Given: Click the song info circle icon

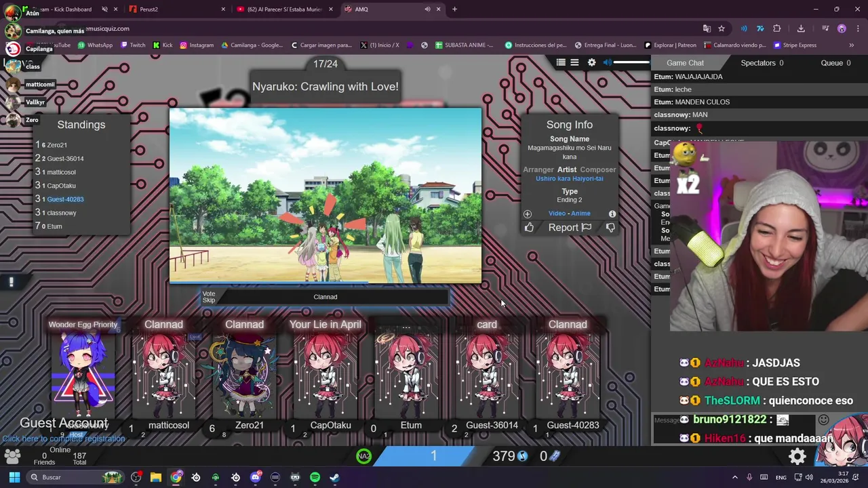Looking at the screenshot, I should click(x=612, y=213).
